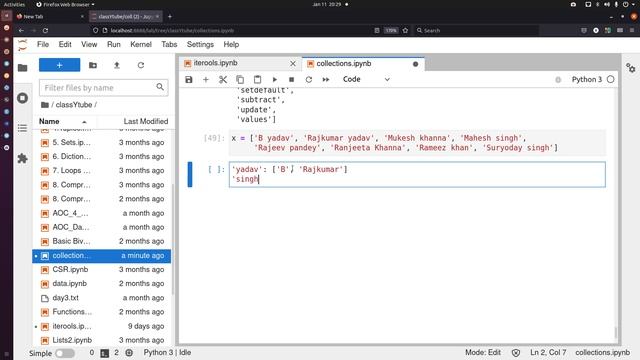Screen dimensions: 640x360
Task: Upload files with the upload icon
Action: pyautogui.click(x=117, y=65)
